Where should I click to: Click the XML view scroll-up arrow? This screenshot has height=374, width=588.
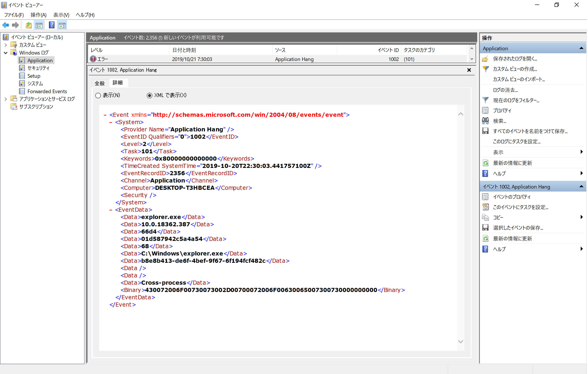461,114
